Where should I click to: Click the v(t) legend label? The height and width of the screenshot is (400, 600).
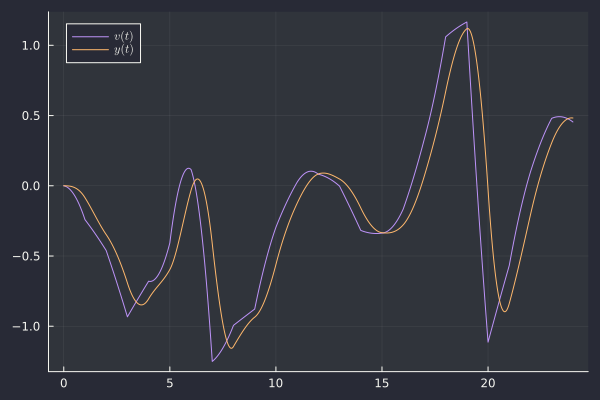click(x=125, y=36)
